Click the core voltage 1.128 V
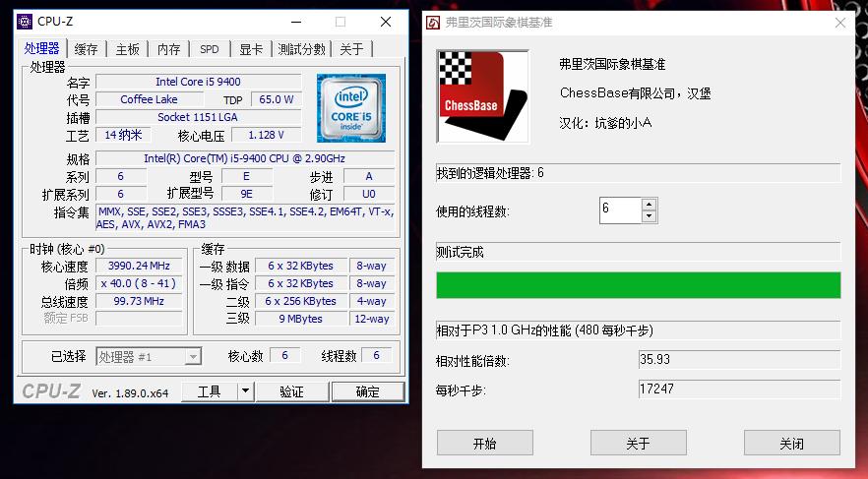868x479 pixels. click(x=267, y=135)
